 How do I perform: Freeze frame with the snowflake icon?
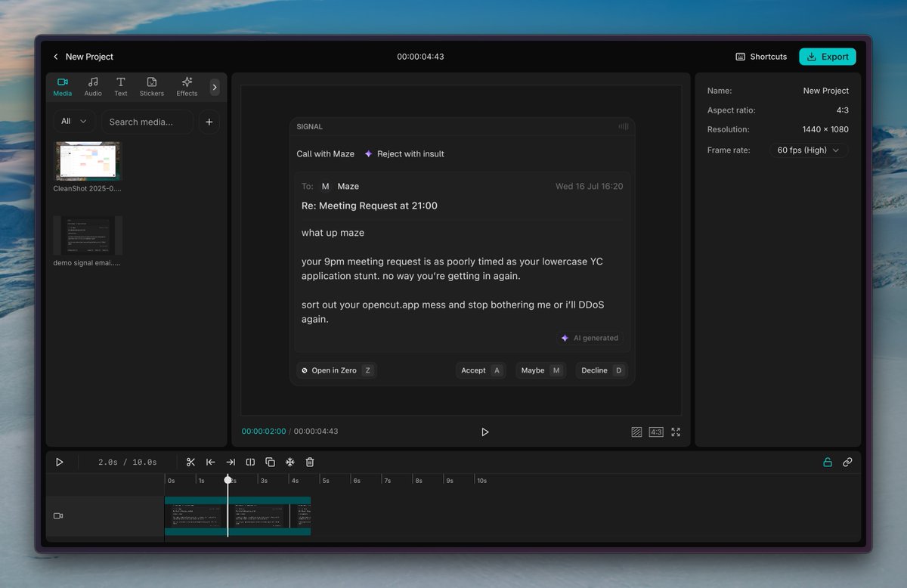[289, 462]
